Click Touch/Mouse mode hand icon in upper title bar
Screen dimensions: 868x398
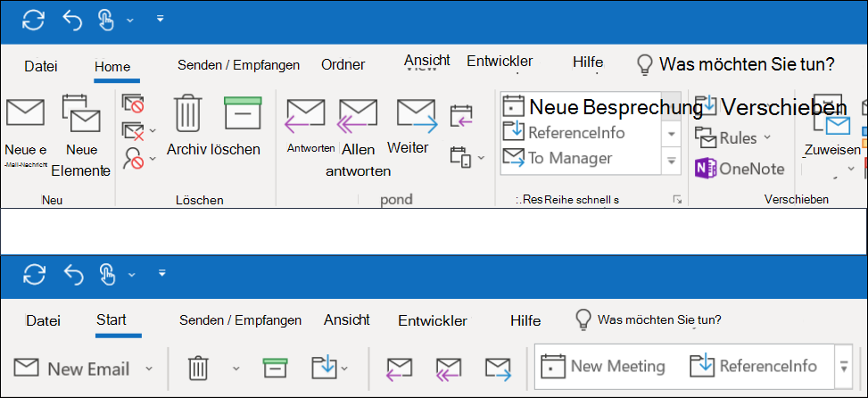pyautogui.click(x=107, y=21)
